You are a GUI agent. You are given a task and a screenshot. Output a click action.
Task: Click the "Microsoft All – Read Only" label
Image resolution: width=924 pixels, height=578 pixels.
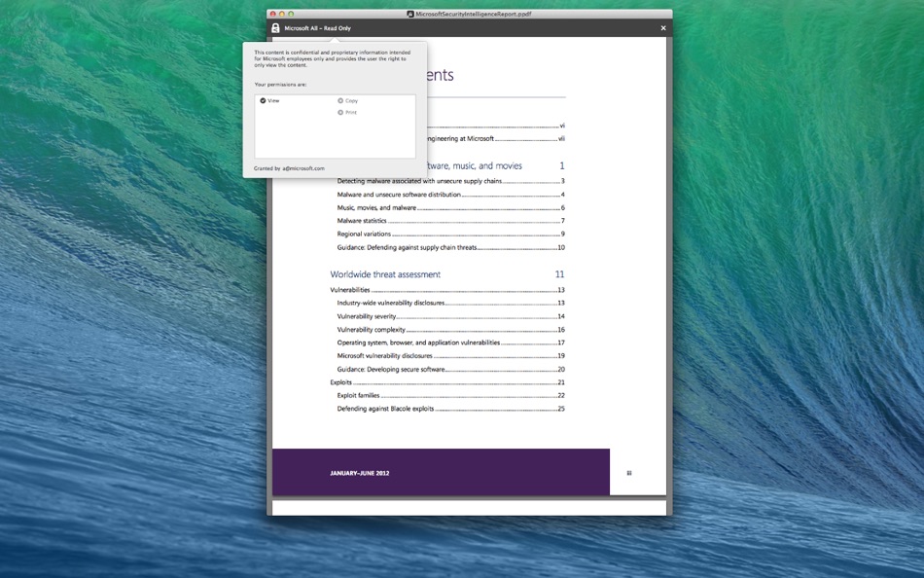point(317,28)
